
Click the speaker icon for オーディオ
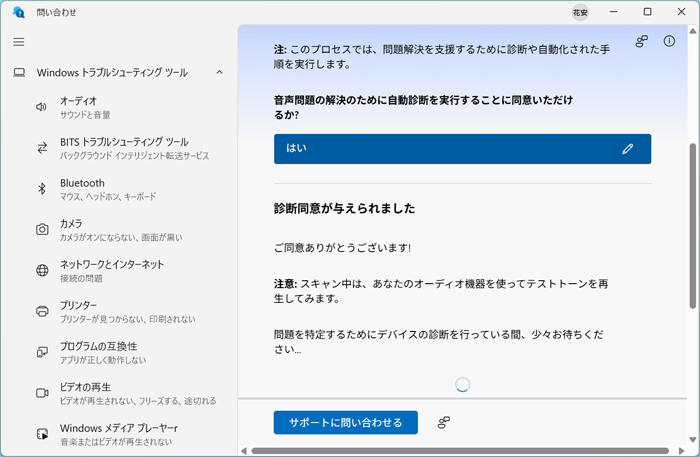42,107
